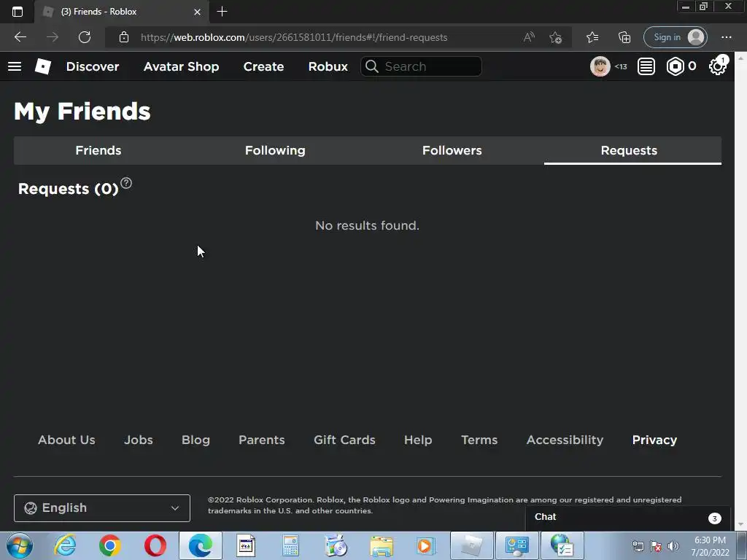
Task: Click the Roblox logo home icon
Action: (x=43, y=66)
